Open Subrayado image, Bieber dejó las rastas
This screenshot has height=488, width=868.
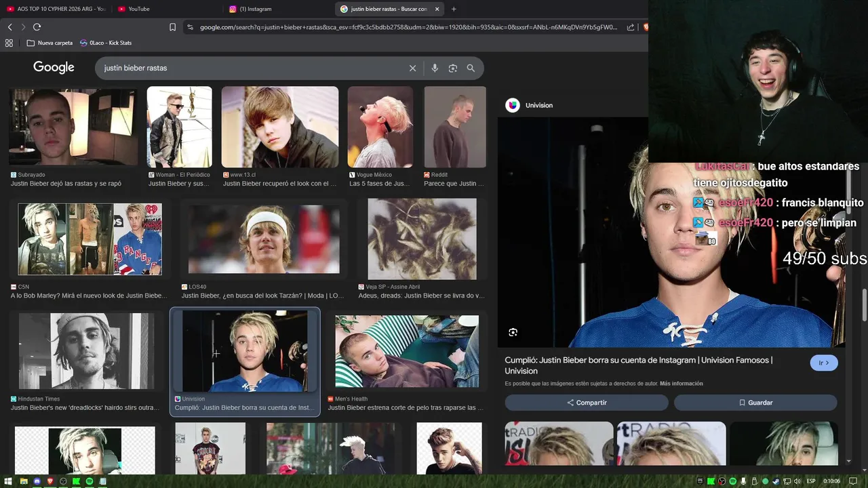(73, 127)
